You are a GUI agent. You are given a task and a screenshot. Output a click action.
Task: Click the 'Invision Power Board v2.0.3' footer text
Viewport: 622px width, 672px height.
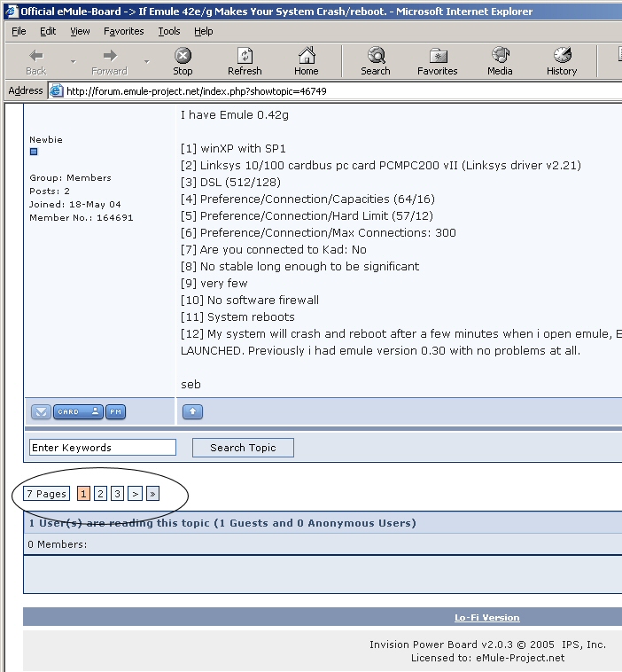coord(441,645)
